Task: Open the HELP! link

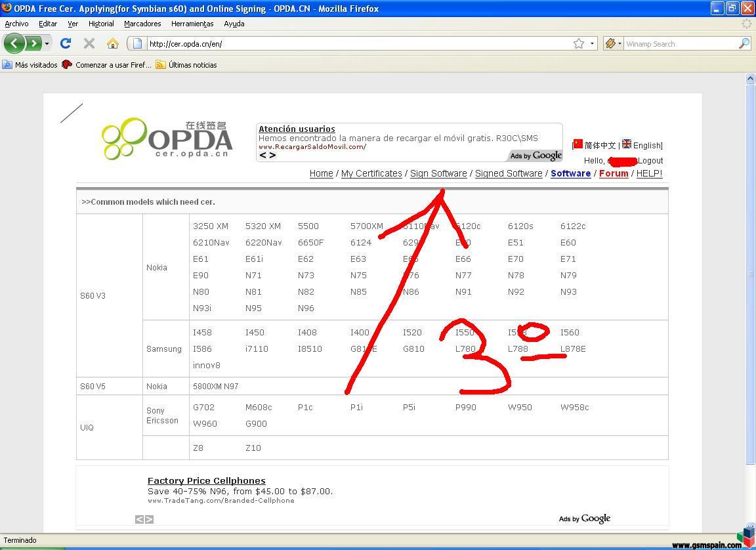Action: (x=649, y=173)
